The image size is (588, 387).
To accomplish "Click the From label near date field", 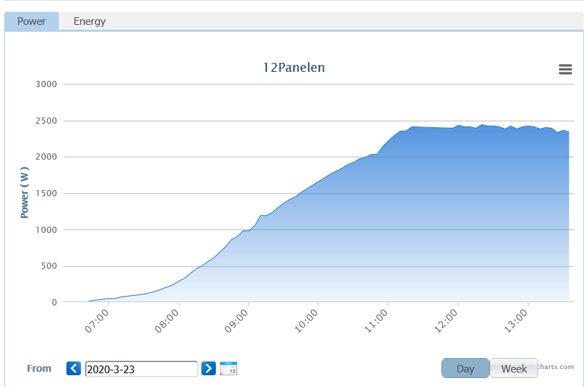I will 39,368.
